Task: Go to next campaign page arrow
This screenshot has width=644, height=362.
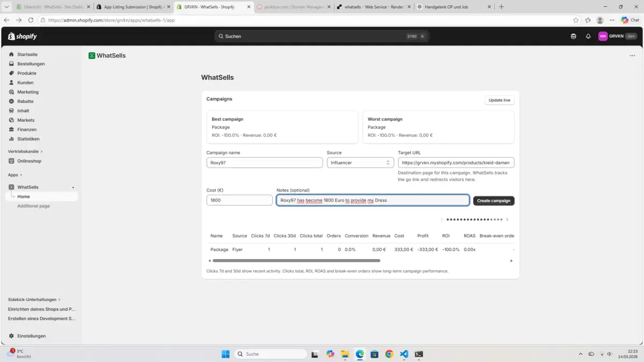Action: pyautogui.click(x=507, y=219)
